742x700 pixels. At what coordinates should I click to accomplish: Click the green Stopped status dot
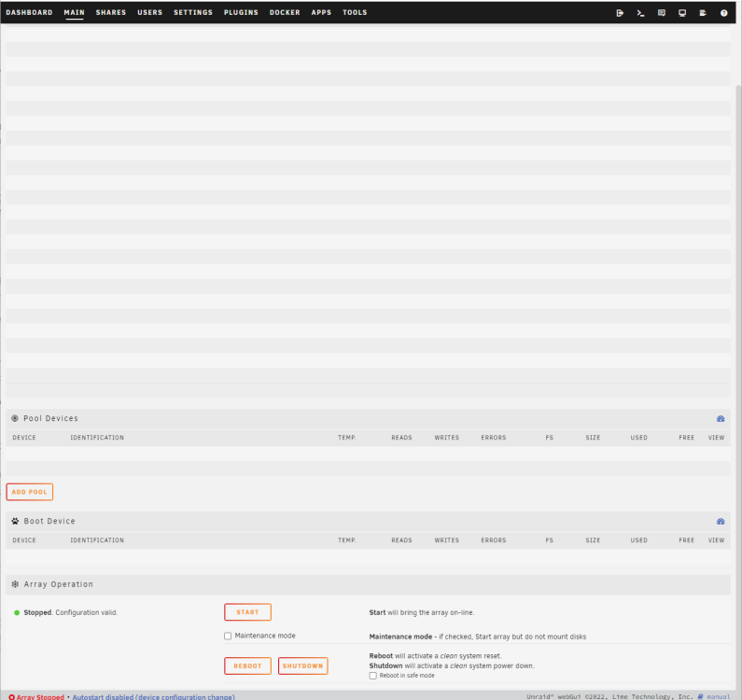[17, 612]
